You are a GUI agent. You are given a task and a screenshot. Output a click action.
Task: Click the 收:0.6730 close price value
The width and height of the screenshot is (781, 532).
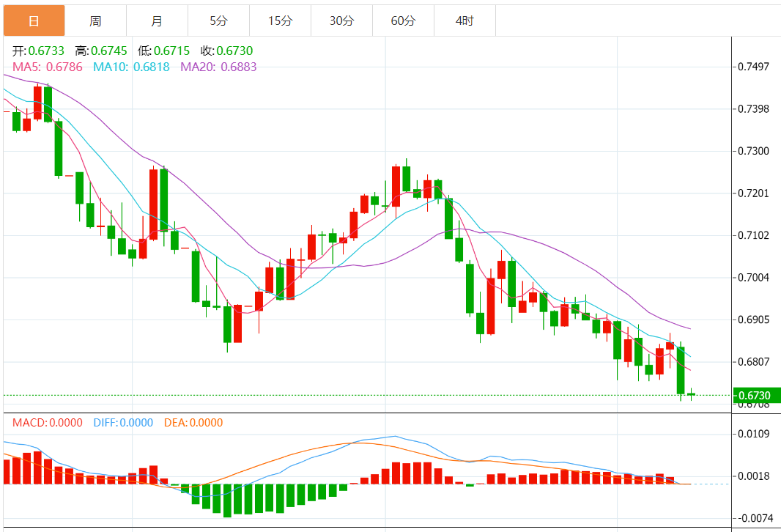click(x=226, y=51)
